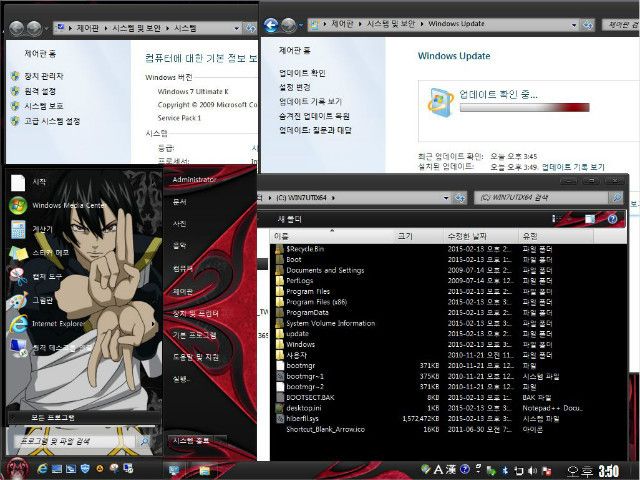Click tray blue help question icon
This screenshot has height=480, width=640.
pos(465,469)
